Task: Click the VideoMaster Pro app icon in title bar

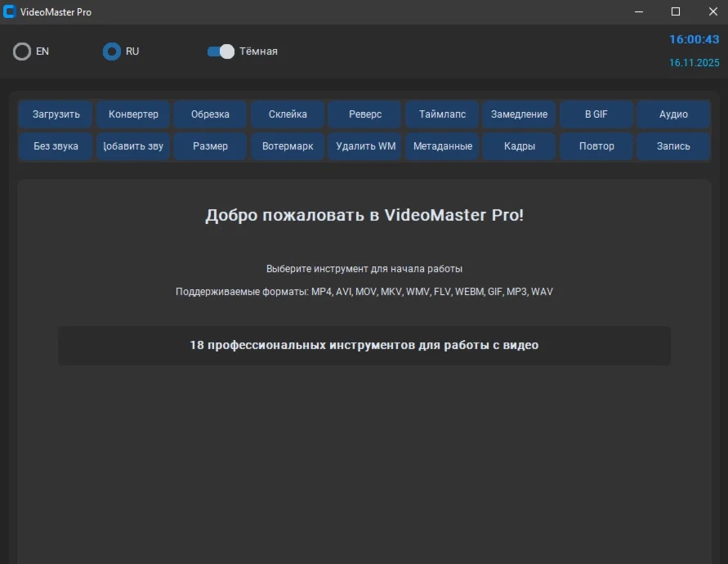Action: coord(9,11)
